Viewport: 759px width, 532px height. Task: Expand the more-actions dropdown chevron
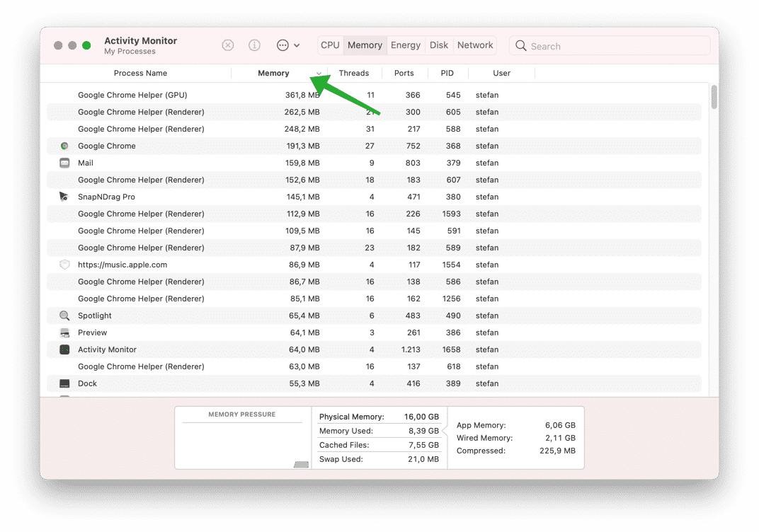(x=297, y=45)
